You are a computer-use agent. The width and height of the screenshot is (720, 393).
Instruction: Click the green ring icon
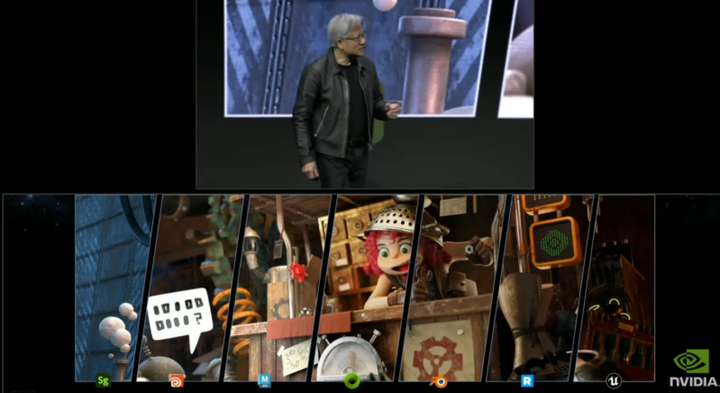tap(351, 381)
